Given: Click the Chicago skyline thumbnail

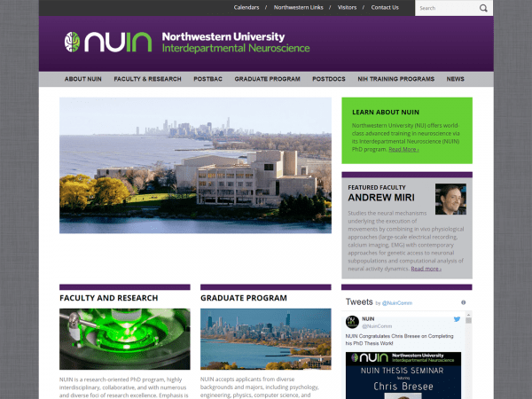Looking at the screenshot, I should 266,339.
